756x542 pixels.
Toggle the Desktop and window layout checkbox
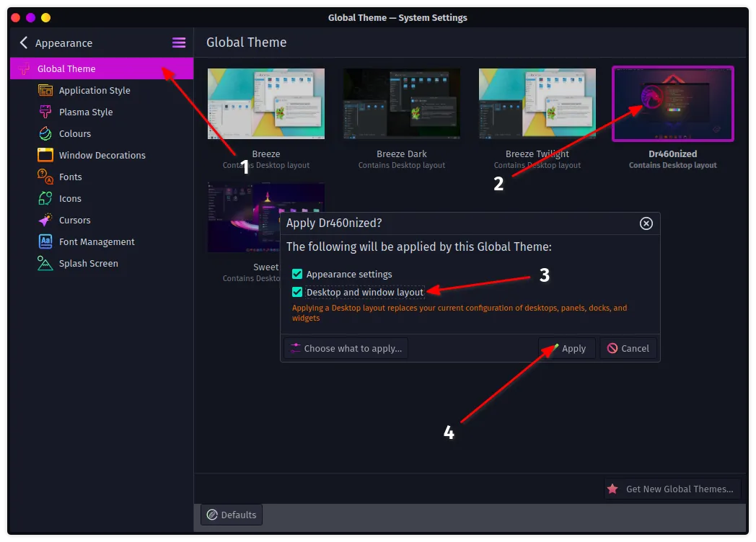pos(297,292)
